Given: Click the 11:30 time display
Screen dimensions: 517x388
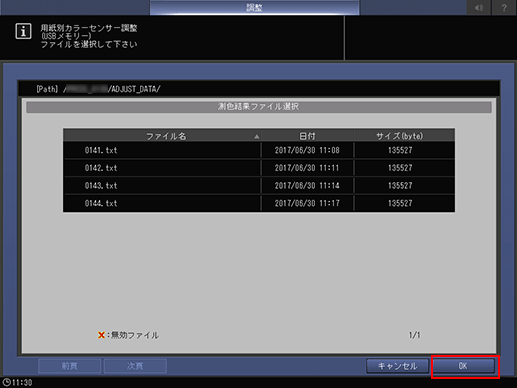Looking at the screenshot, I should pos(22,382).
